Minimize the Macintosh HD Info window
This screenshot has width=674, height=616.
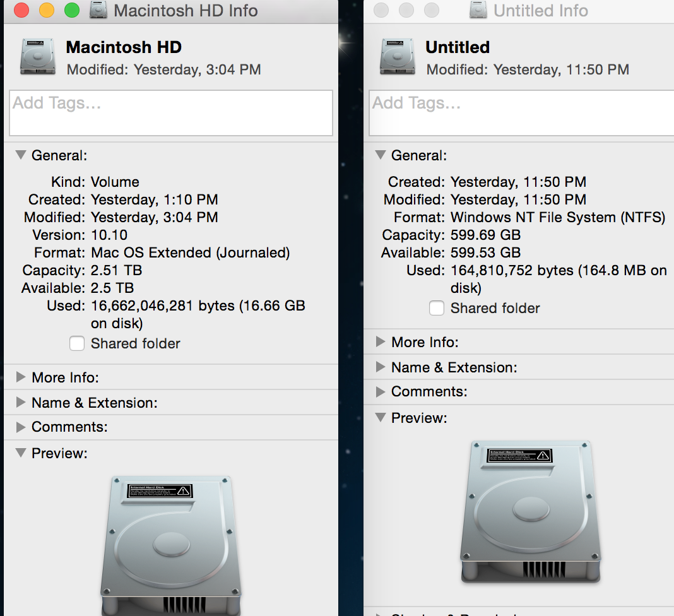pyautogui.click(x=47, y=10)
